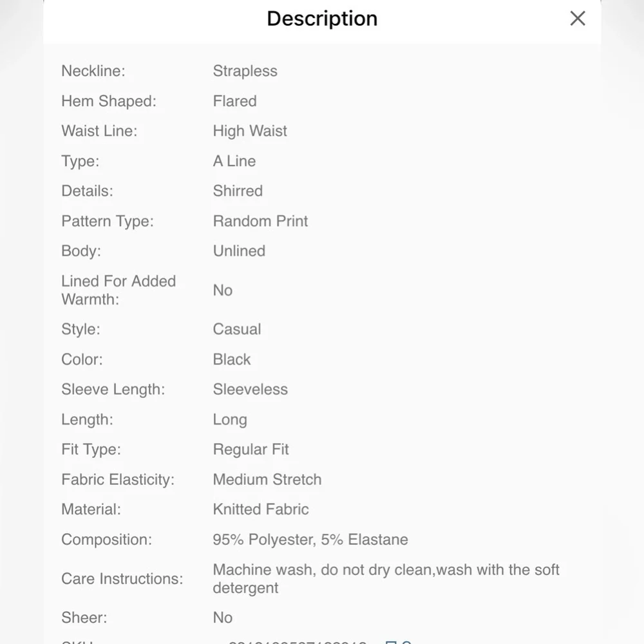Select the Knitted Fabric material value
The width and height of the screenshot is (644, 644).
click(260, 509)
